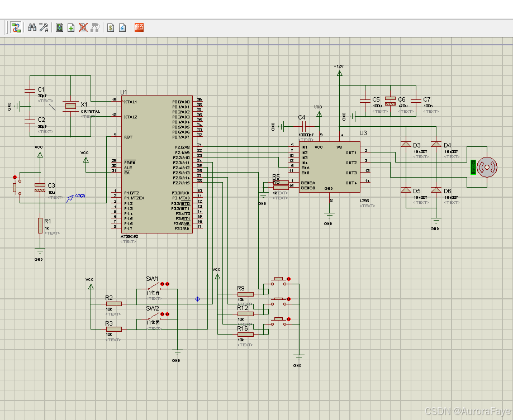The height and width of the screenshot is (420, 513).
Task: Select resistor R12 body
Action: click(x=246, y=314)
